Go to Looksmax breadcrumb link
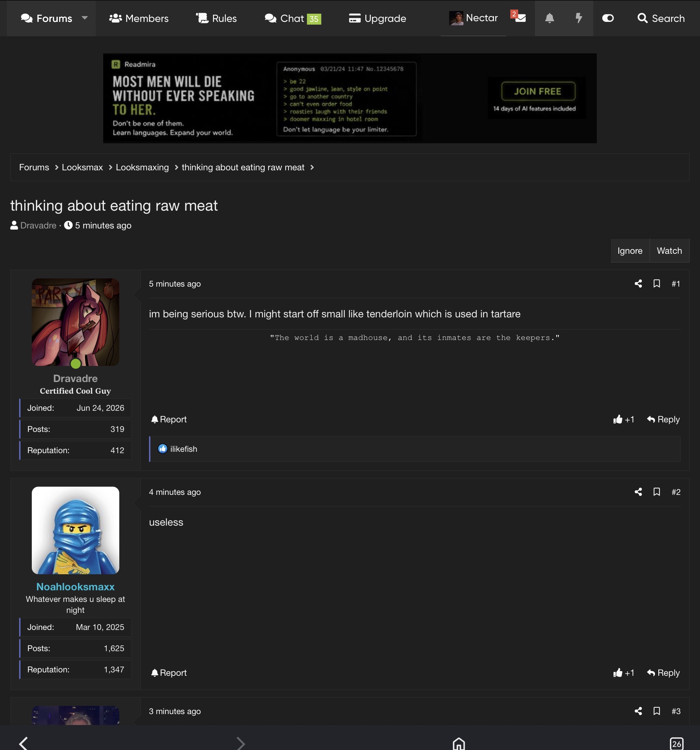The width and height of the screenshot is (700, 750). 82,167
